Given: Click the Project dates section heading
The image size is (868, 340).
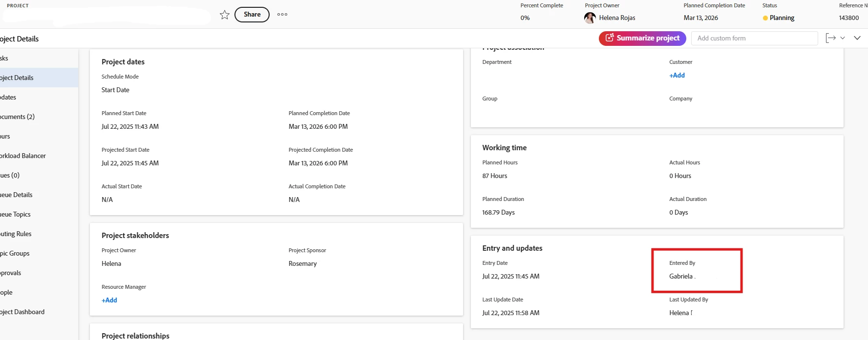Looking at the screenshot, I should (123, 62).
